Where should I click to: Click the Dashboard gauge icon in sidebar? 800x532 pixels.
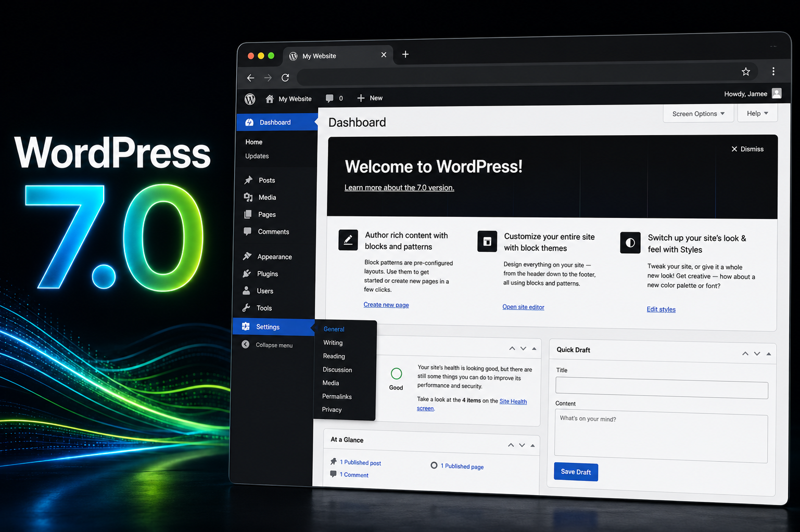pos(249,122)
